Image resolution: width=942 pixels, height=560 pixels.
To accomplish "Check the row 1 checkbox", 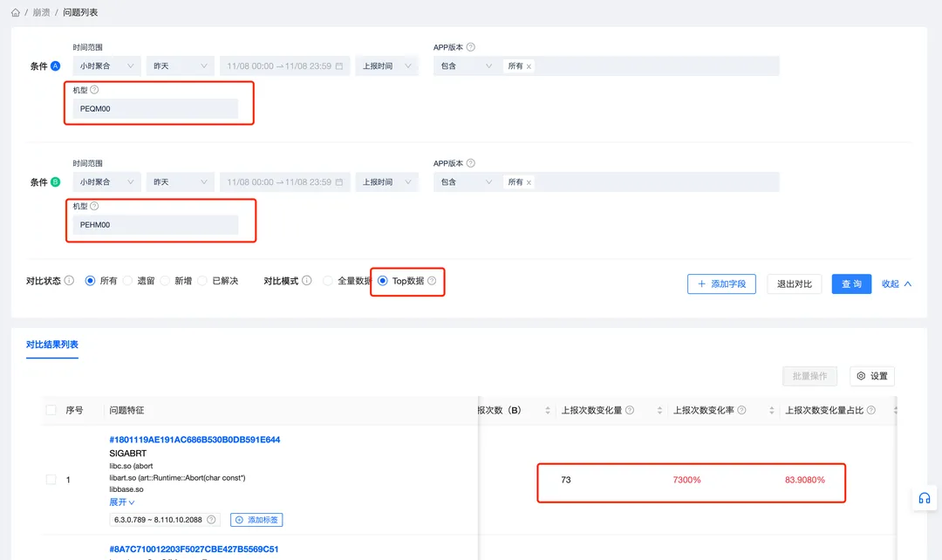I will [x=51, y=480].
